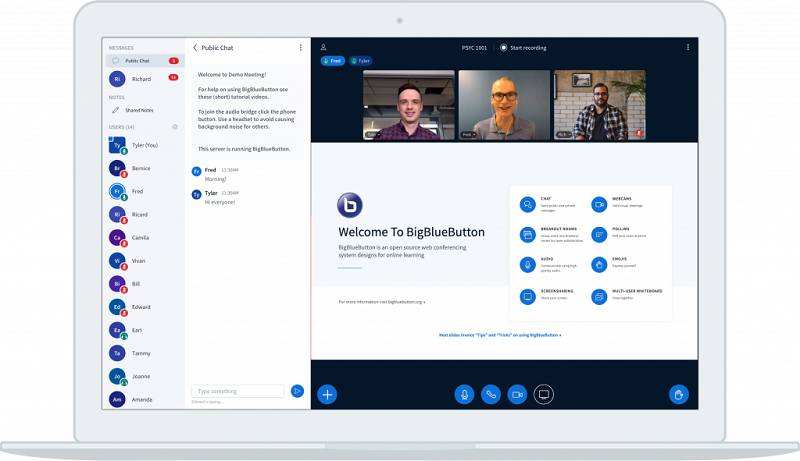The height and width of the screenshot is (461, 800).
Task: Click the Multi-User Whiteboard feature icon
Action: 599,296
